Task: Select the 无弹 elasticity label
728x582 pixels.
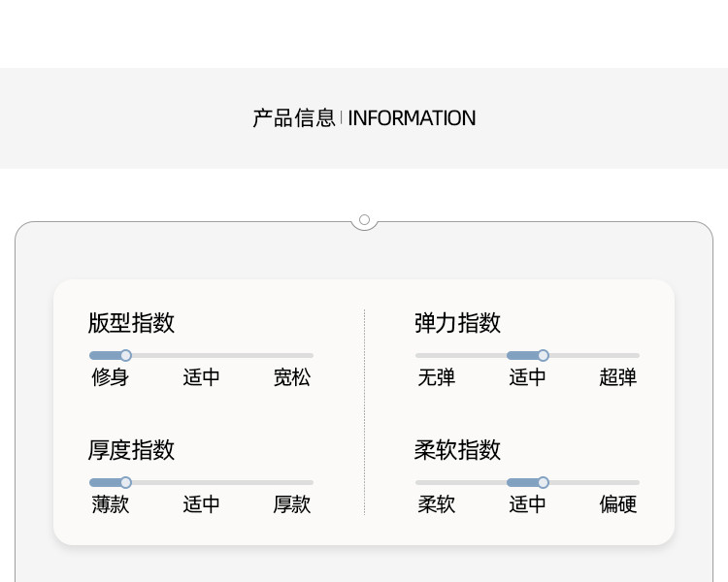Action: point(436,377)
